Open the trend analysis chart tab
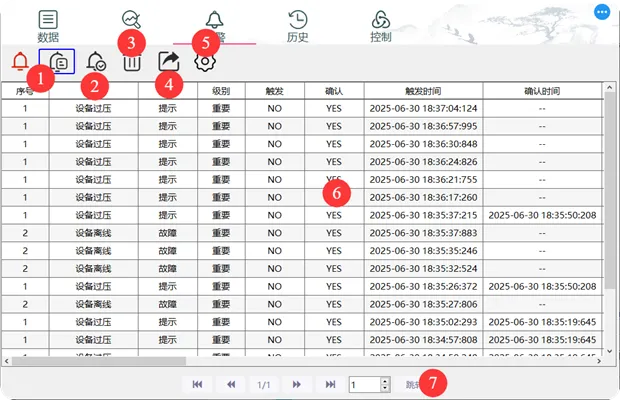620x400 pixels. click(x=131, y=20)
